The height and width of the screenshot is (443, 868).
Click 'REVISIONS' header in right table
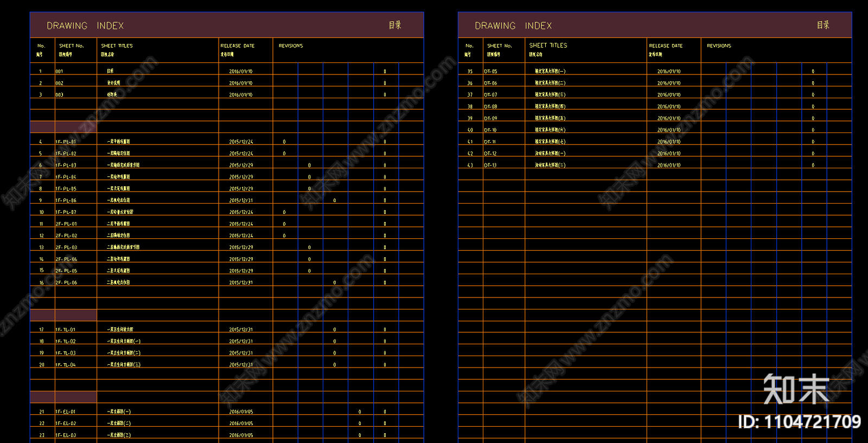click(x=719, y=46)
